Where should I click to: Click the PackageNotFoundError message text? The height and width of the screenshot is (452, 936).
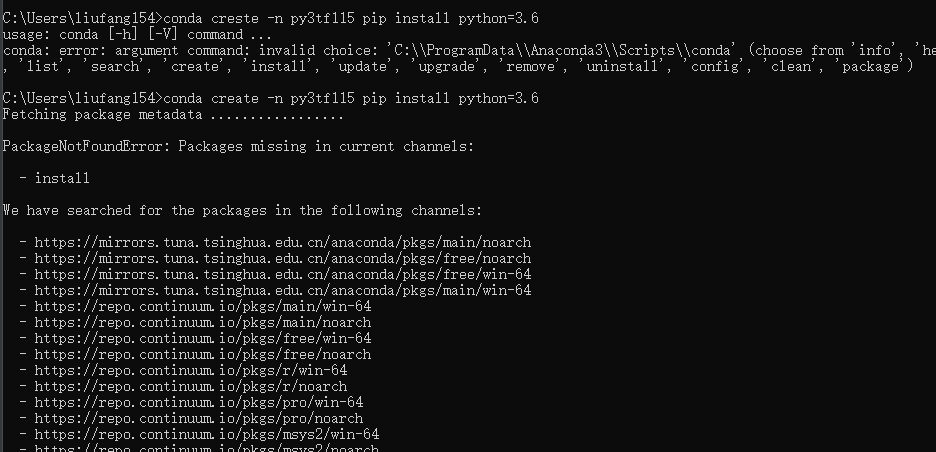pos(238,146)
